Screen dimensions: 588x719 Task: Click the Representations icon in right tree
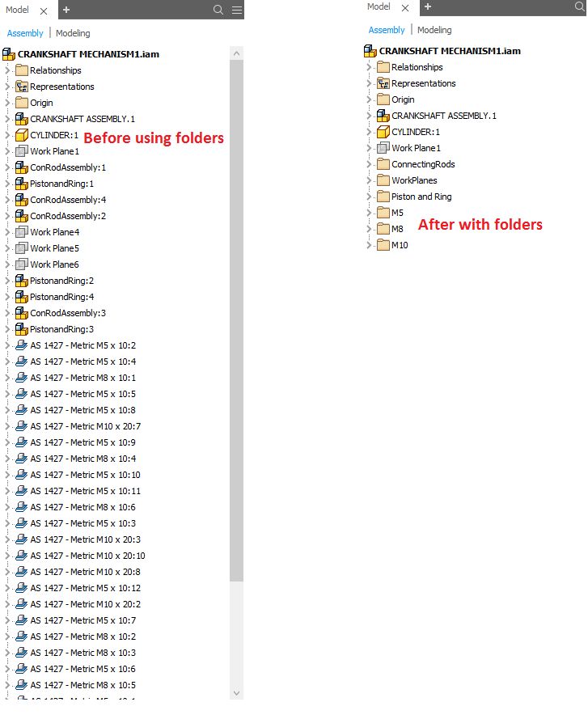pyautogui.click(x=383, y=83)
